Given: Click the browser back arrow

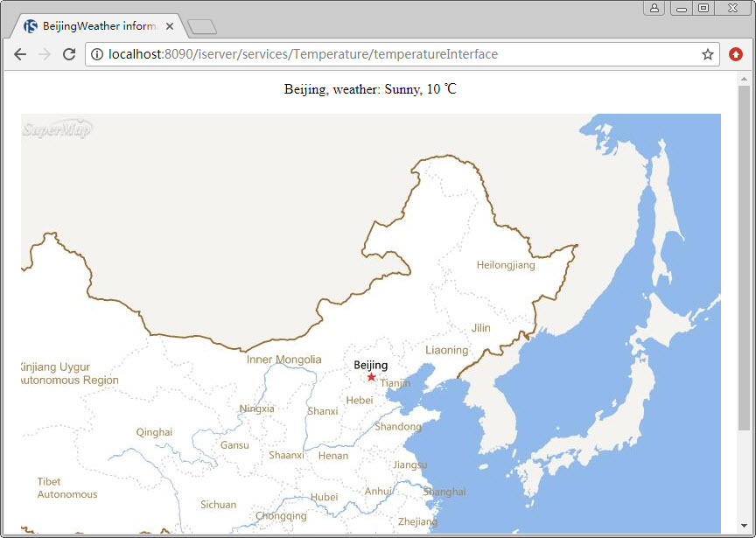Looking at the screenshot, I should pyautogui.click(x=20, y=54).
